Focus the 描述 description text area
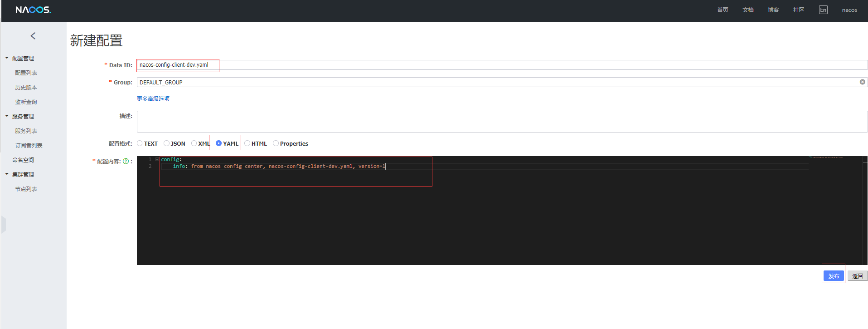The width and height of the screenshot is (868, 329). [x=502, y=122]
